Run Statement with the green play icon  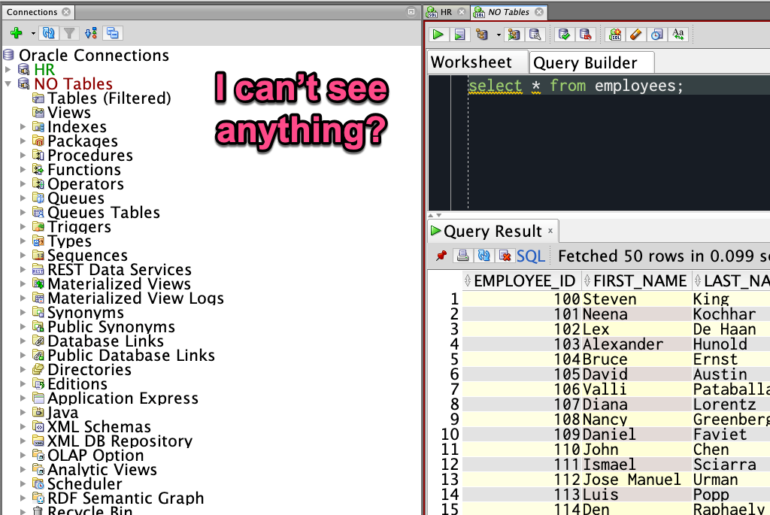[x=438, y=34]
